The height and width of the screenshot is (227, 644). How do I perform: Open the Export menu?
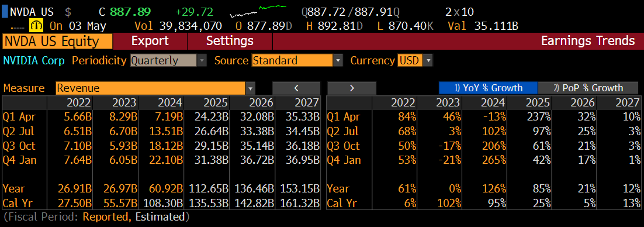[150, 41]
